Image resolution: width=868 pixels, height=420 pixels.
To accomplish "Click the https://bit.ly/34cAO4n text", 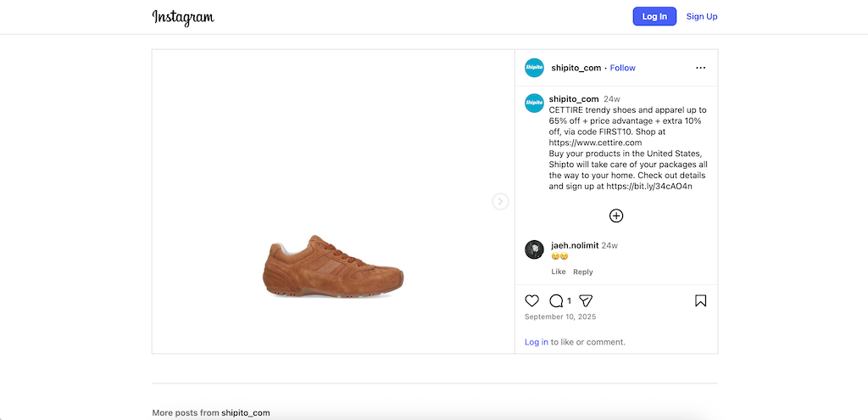I will 649,186.
